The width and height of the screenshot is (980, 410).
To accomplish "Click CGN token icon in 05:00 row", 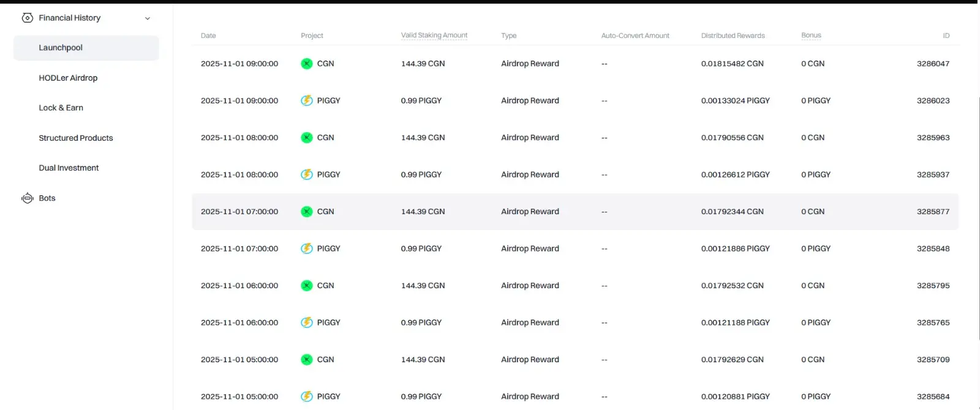I will pyautogui.click(x=307, y=360).
